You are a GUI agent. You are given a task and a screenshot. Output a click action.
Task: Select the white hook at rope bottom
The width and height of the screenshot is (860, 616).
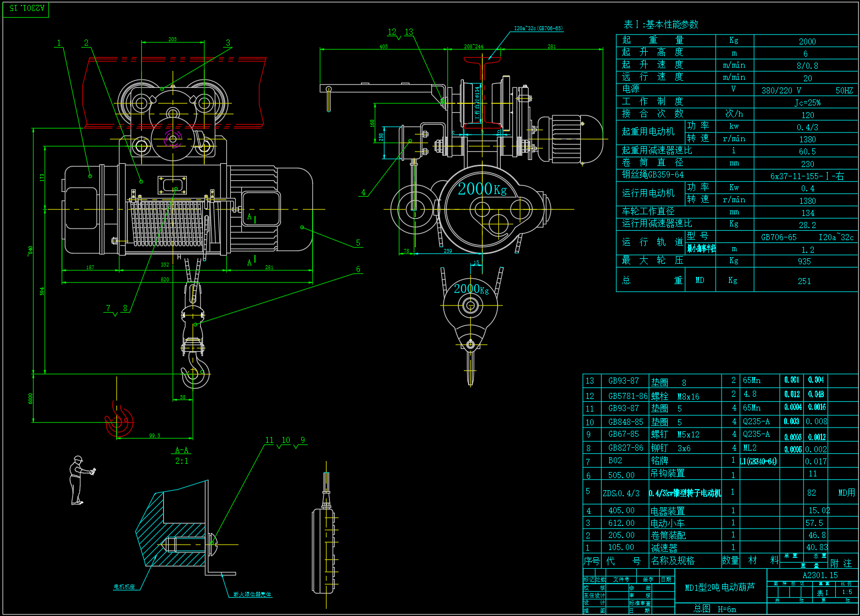tap(195, 370)
